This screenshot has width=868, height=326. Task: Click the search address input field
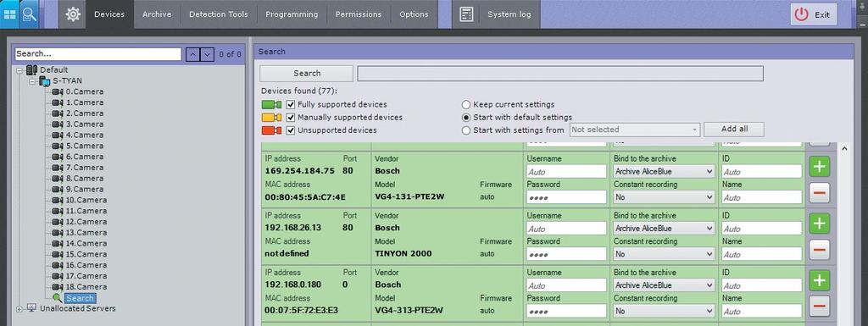coord(560,74)
